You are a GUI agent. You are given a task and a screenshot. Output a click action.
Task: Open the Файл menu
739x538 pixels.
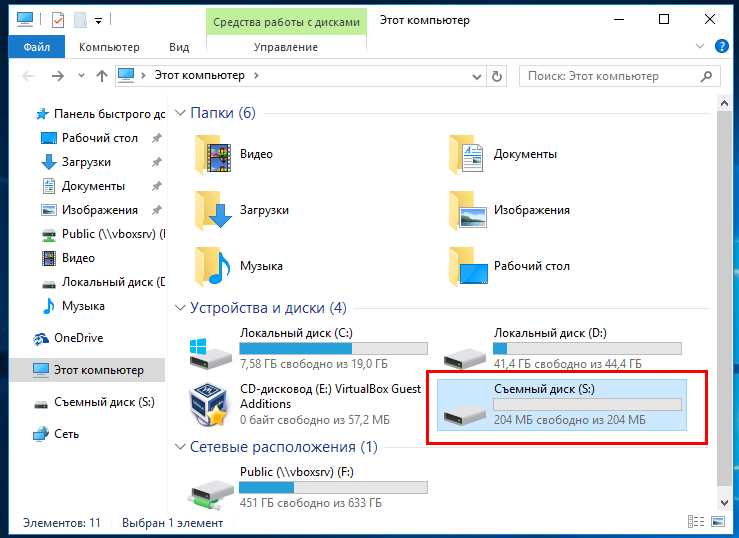tap(36, 47)
